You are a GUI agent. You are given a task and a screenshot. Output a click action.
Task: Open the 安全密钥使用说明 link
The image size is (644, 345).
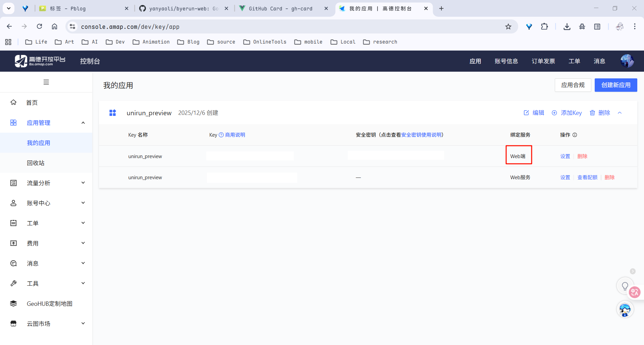point(421,135)
